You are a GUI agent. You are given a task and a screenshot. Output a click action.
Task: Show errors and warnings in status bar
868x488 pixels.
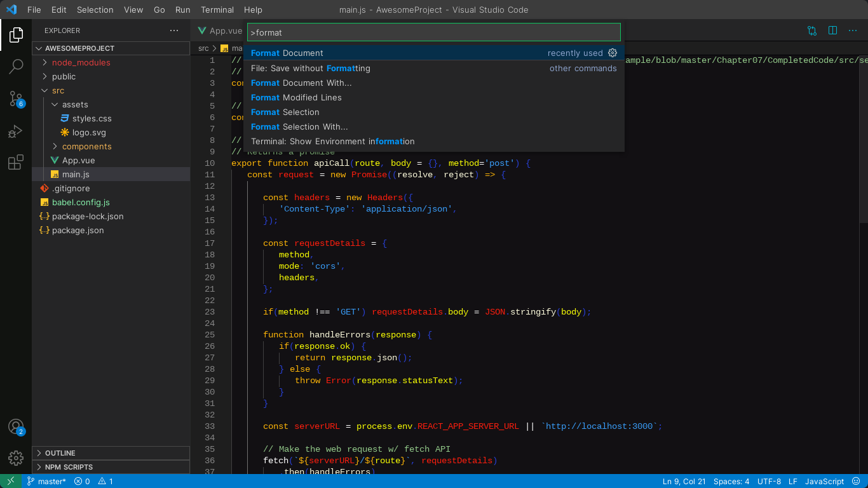(x=93, y=481)
